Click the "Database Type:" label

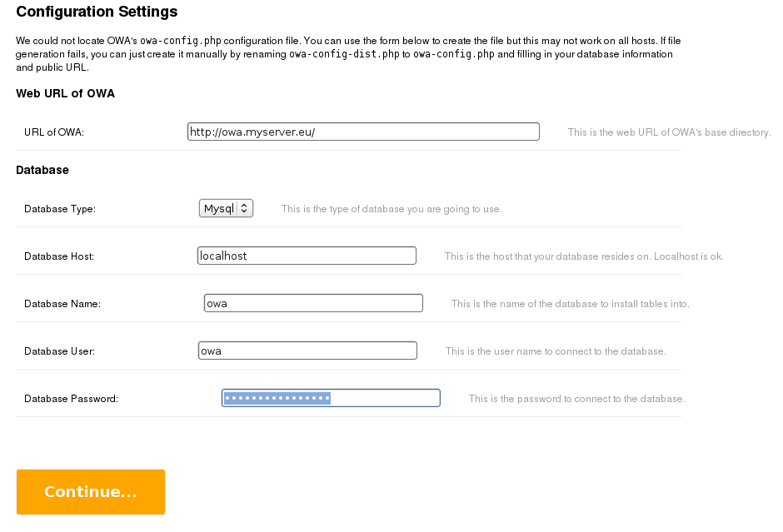coord(60,209)
